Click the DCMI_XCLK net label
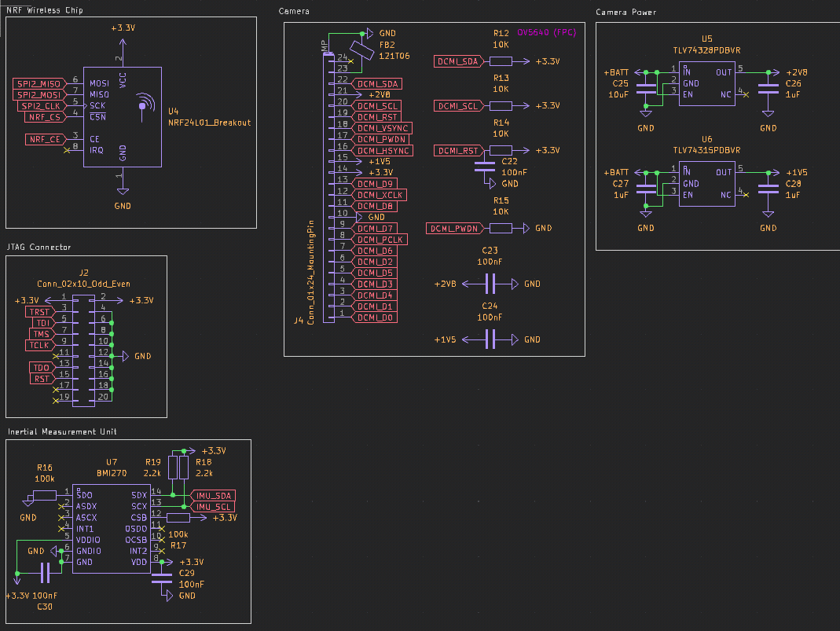 click(380, 195)
